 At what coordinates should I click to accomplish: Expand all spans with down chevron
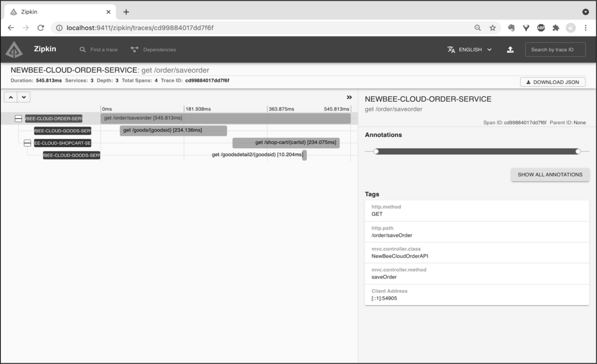coord(24,97)
